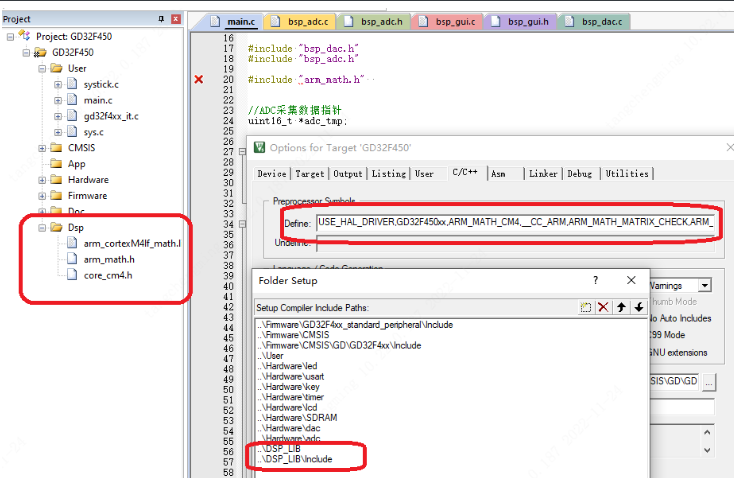This screenshot has height=478, width=734.
Task: Switch to the bsp_adc.c editor tab
Action: pyautogui.click(x=300, y=22)
